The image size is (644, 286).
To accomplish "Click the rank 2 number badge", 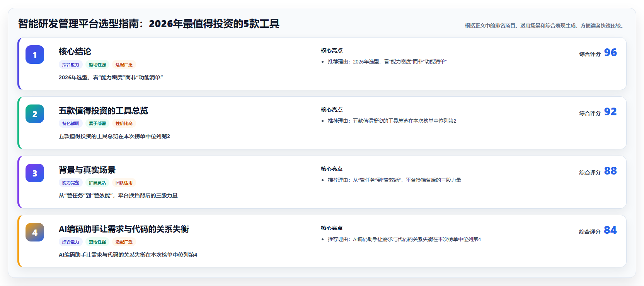I will (x=35, y=114).
